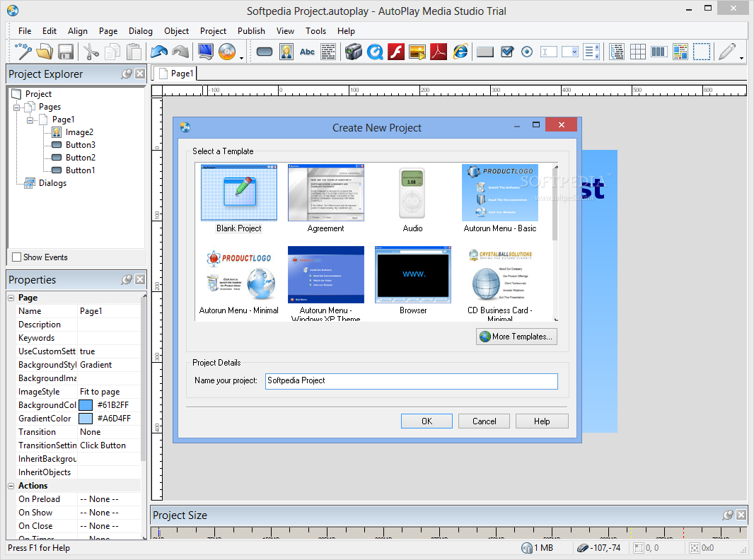
Task: Pin the Properties panel
Action: [127, 280]
